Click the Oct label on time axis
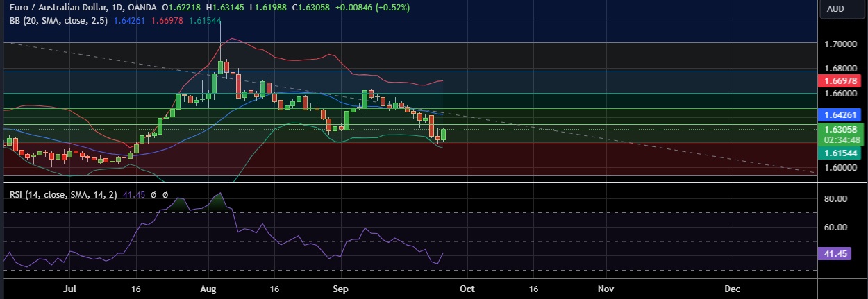 pyautogui.click(x=468, y=287)
